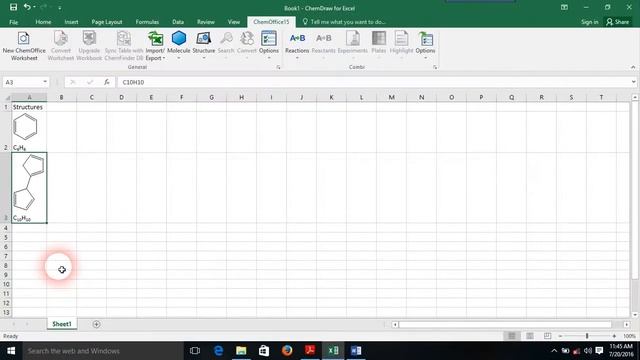Switch to the View tab
Viewport: 640px width, 360px height.
coord(234,22)
